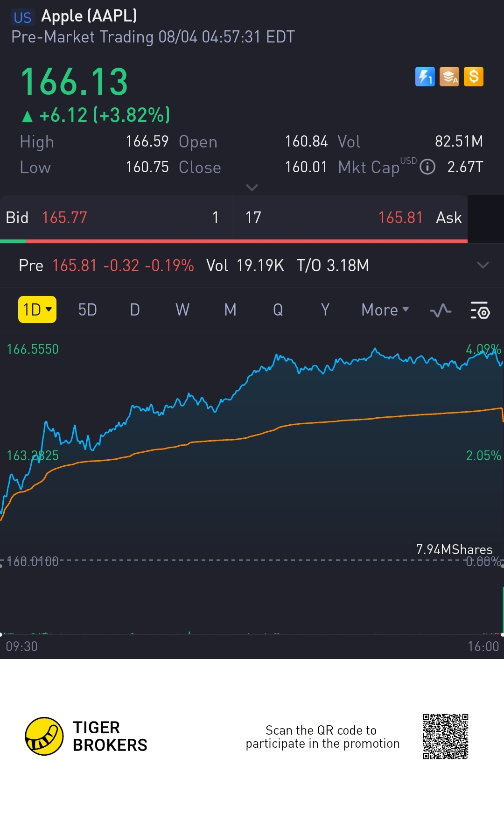This screenshot has height=814, width=504.
Task: Open chart indicator waveform icon
Action: click(x=441, y=310)
